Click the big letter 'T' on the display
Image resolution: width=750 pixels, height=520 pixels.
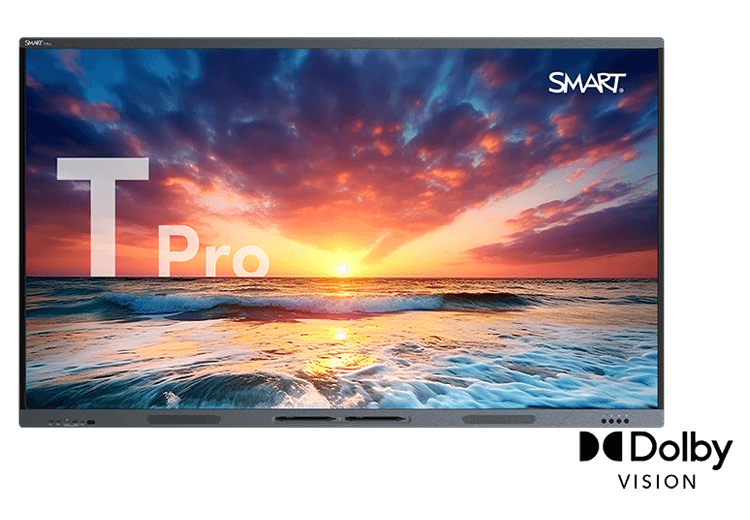(x=103, y=217)
